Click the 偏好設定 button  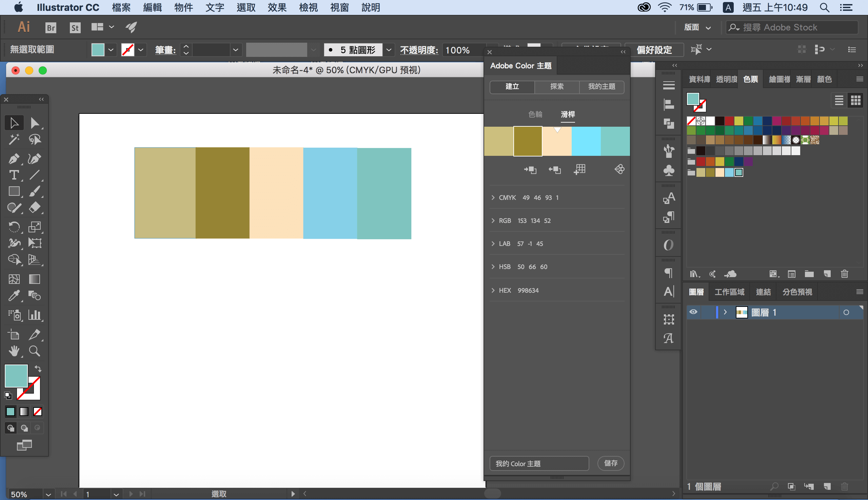[654, 50]
